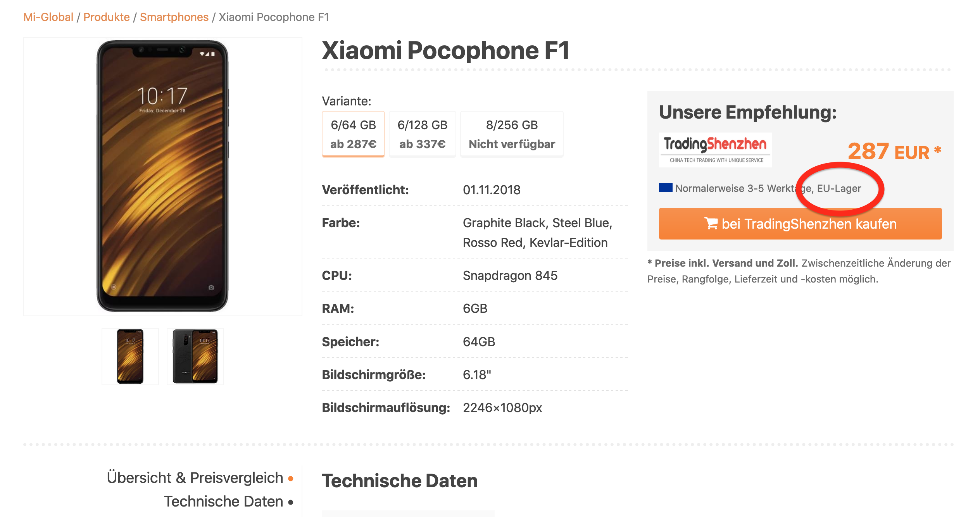Screen dimensions: 980x517
Task: Click the orange bullet beside Übersicht & Preisvergleich
Action: 291,479
